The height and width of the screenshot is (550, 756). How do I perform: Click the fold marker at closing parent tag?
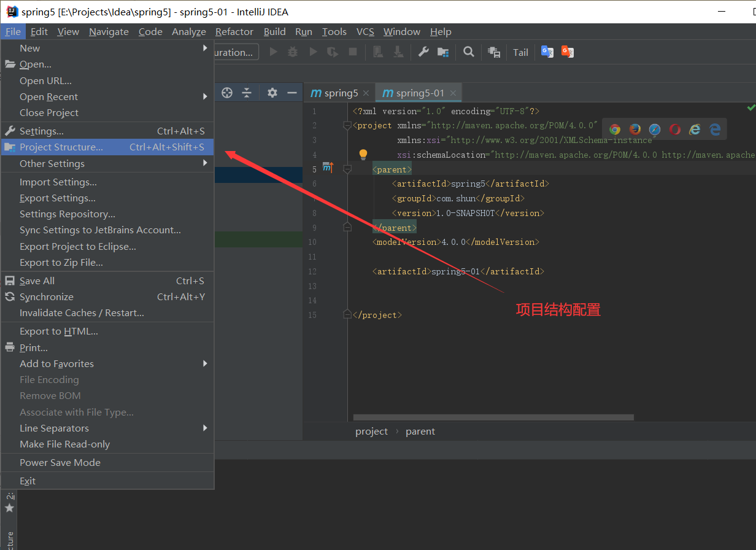[347, 227]
